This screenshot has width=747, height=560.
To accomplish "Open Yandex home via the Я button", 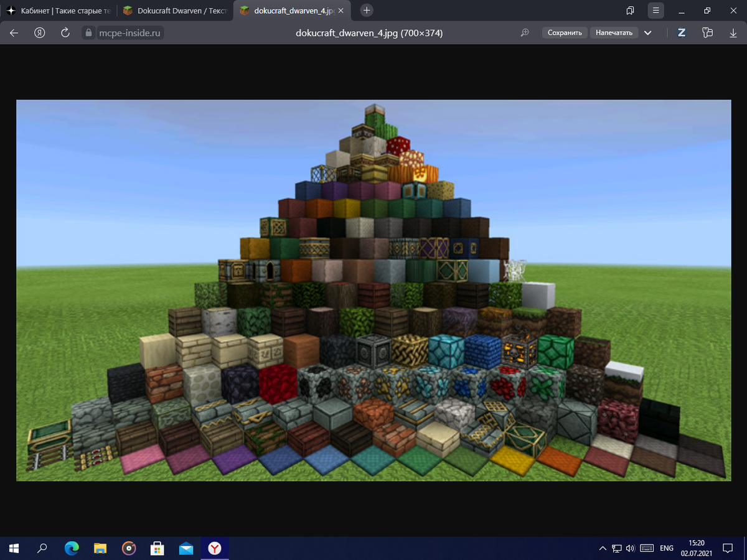I will click(40, 33).
